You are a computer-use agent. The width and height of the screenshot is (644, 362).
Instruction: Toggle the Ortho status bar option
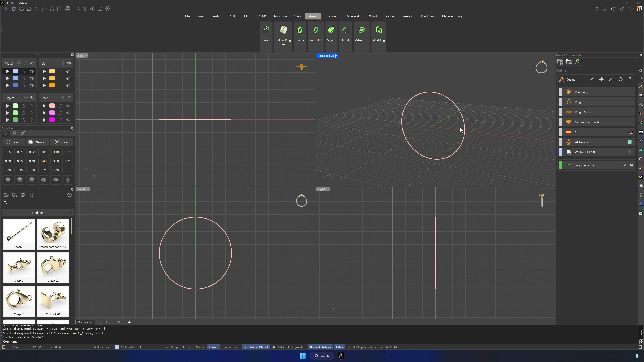(187, 347)
